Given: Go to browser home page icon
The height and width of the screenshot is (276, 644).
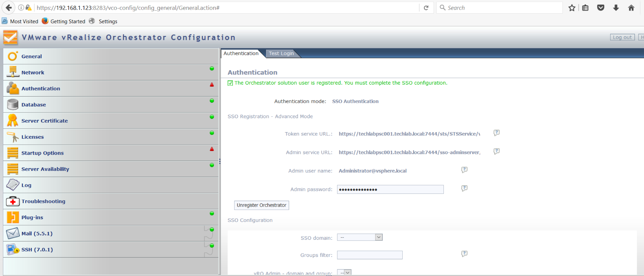Looking at the screenshot, I should tap(631, 8).
